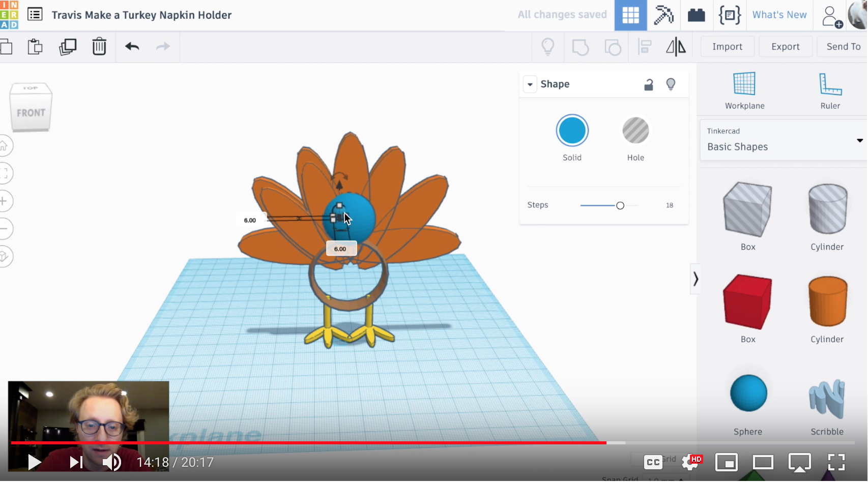Expand the hidden right side panel chevron
This screenshot has width=868, height=482.
click(696, 279)
